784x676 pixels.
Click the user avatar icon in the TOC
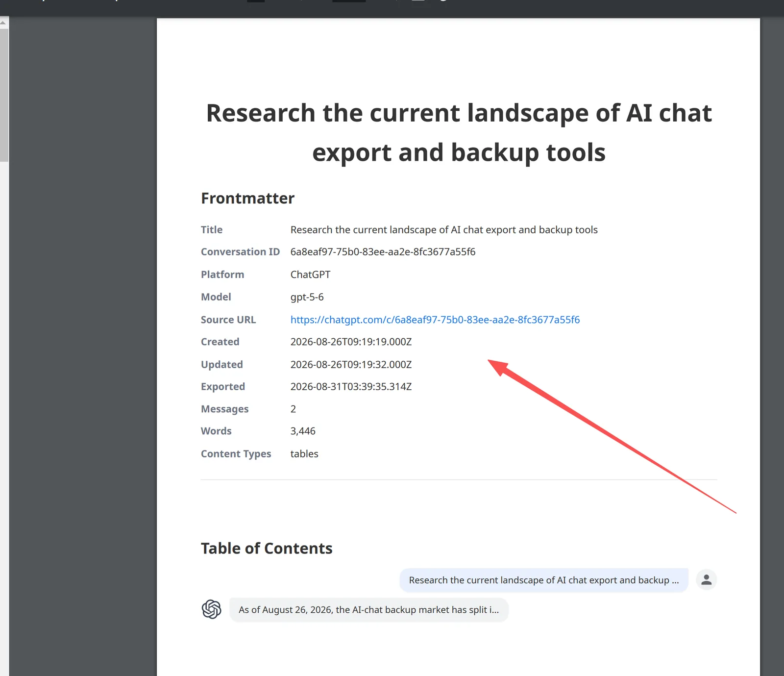point(706,580)
